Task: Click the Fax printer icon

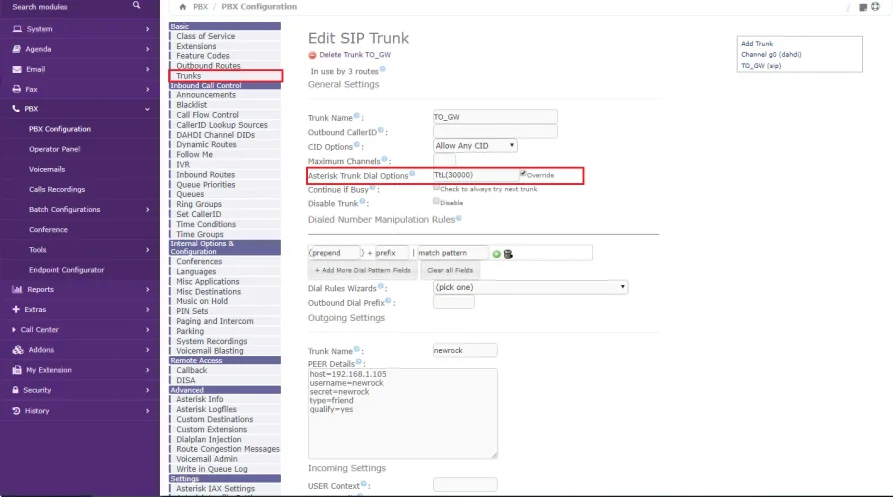Action: click(17, 89)
